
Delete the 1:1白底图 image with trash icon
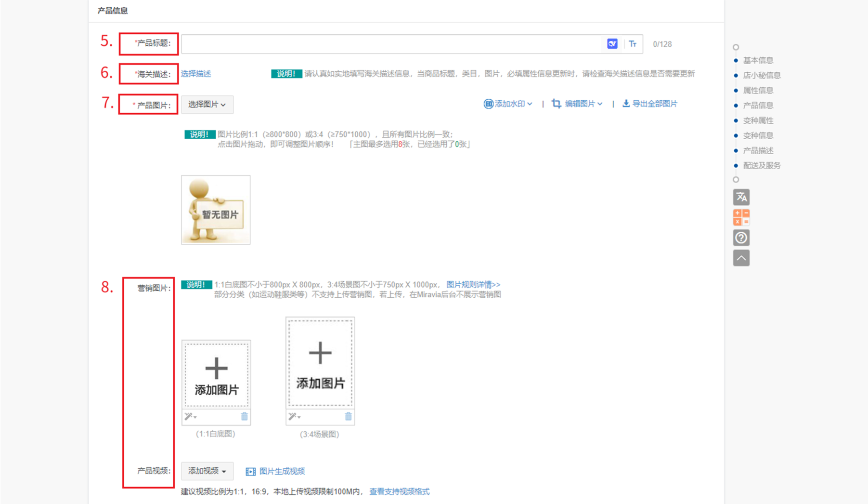coord(245,416)
